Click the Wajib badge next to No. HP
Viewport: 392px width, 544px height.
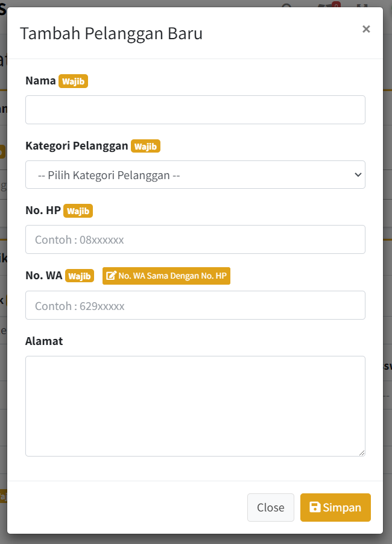pos(78,211)
